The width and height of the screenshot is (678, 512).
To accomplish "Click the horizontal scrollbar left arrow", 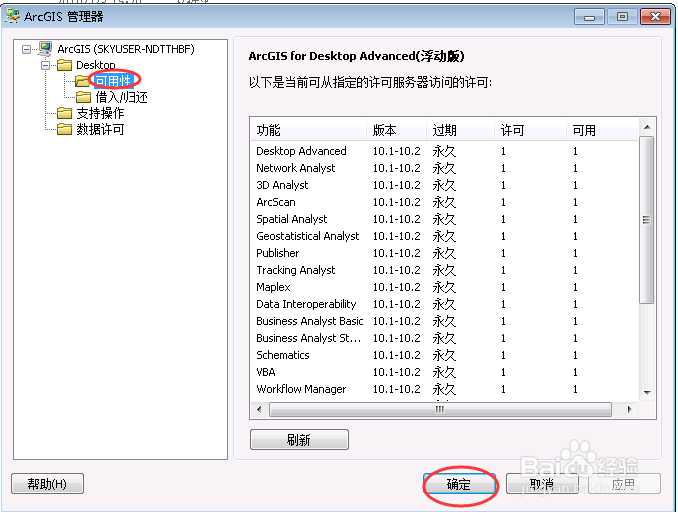I will pyautogui.click(x=259, y=409).
